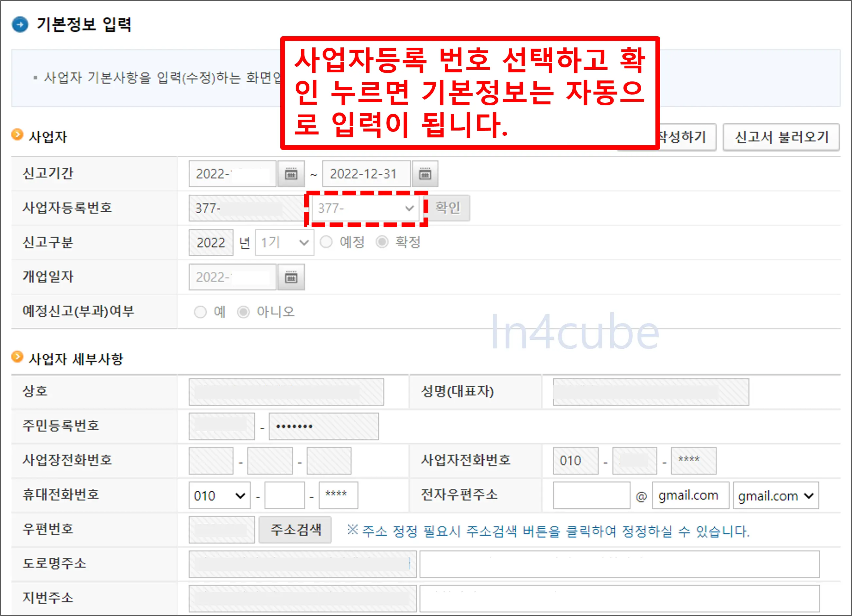Click the 개업일자 date field

[233, 277]
